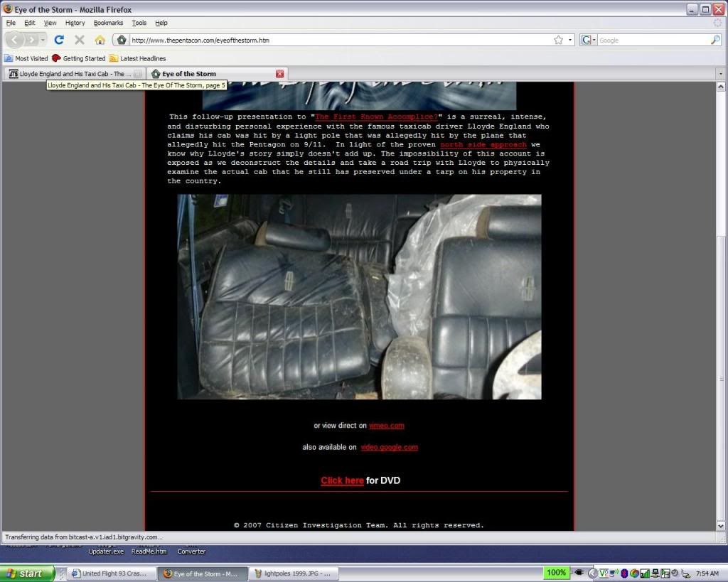The image size is (728, 582).
Task: Close the Eye of the Storm tab
Action: coord(279,73)
